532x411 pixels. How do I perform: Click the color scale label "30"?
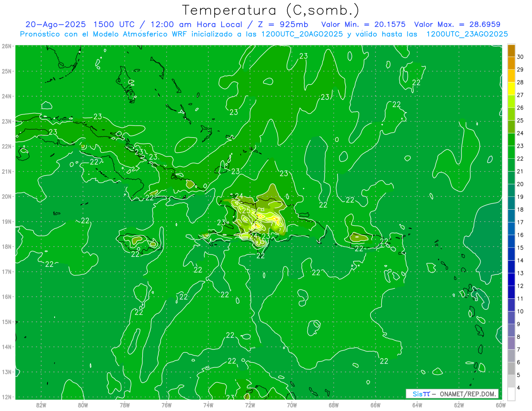pyautogui.click(x=520, y=57)
